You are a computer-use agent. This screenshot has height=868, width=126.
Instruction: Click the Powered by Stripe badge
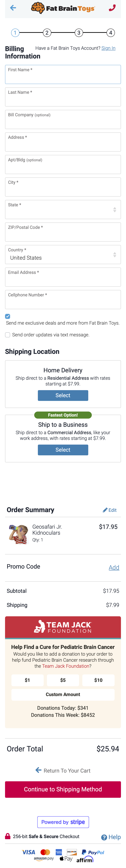pos(63,822)
